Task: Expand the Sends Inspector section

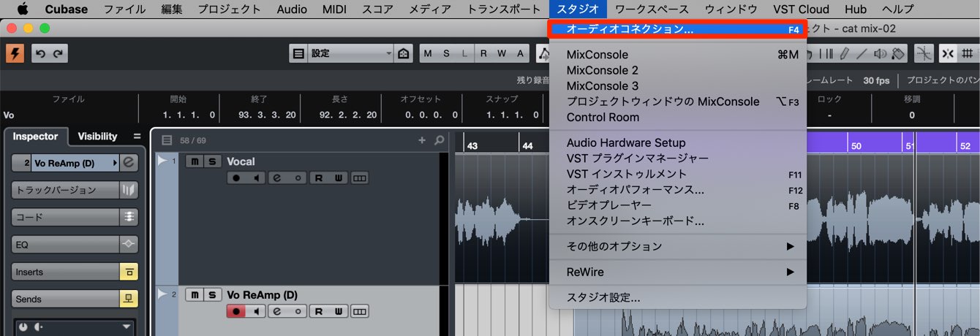Action: pyautogui.click(x=65, y=299)
